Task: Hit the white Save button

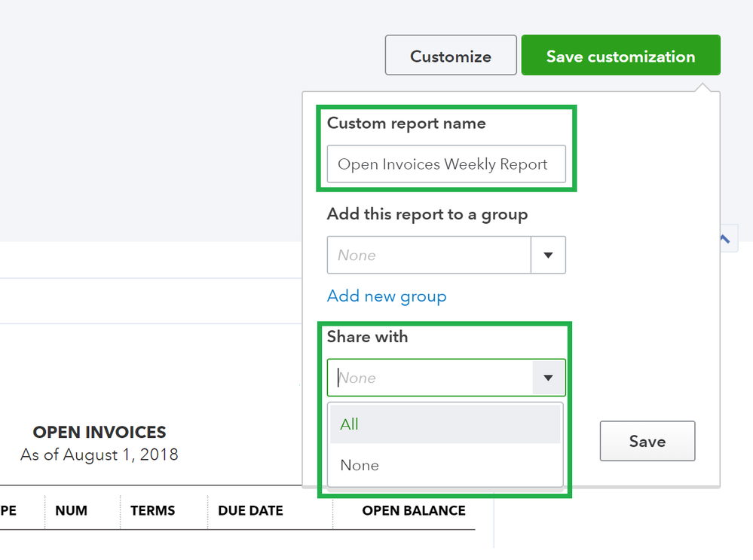Action: (x=647, y=441)
